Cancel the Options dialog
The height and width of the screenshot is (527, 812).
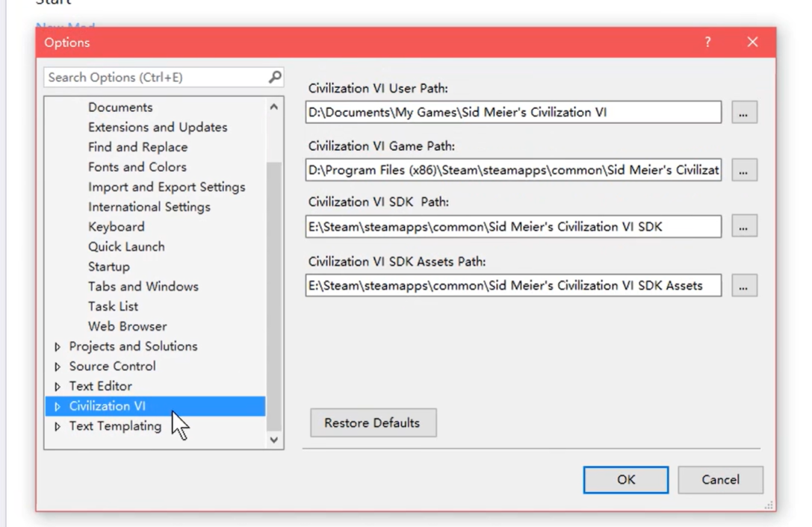pos(720,480)
